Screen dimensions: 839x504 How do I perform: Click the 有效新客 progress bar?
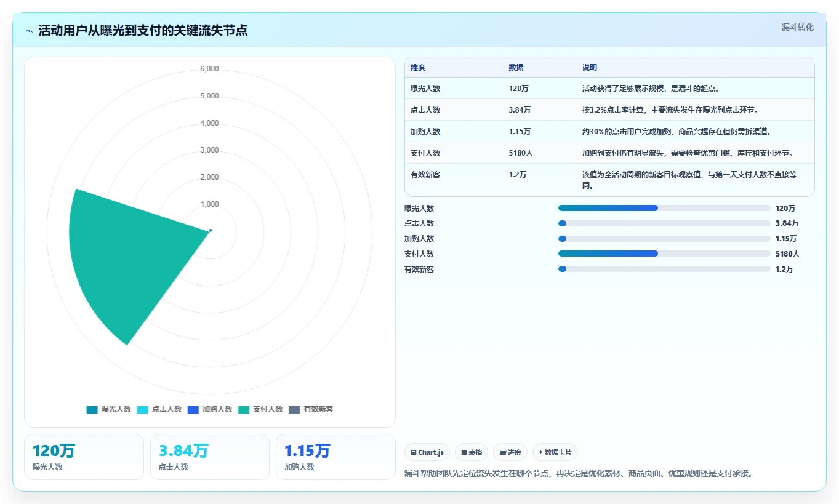tap(664, 269)
